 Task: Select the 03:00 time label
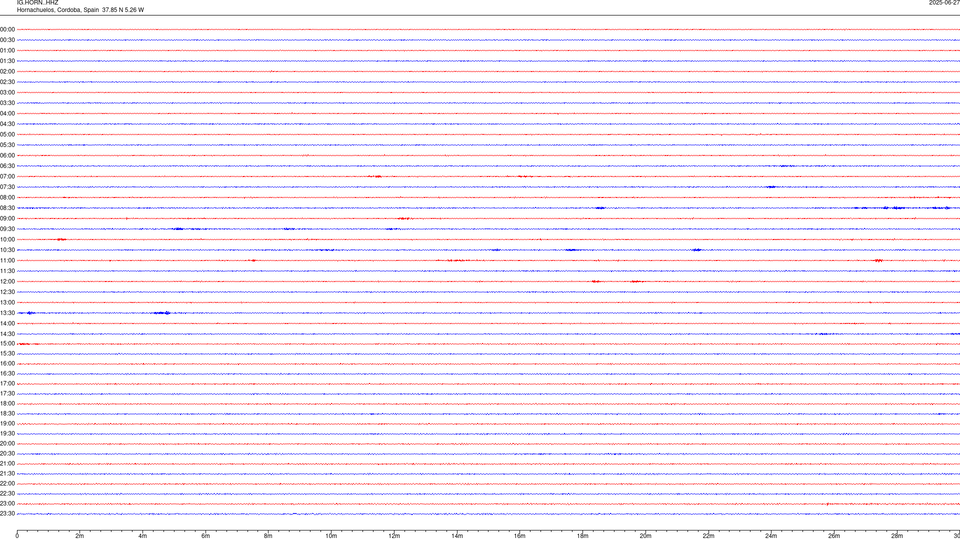tap(7, 92)
